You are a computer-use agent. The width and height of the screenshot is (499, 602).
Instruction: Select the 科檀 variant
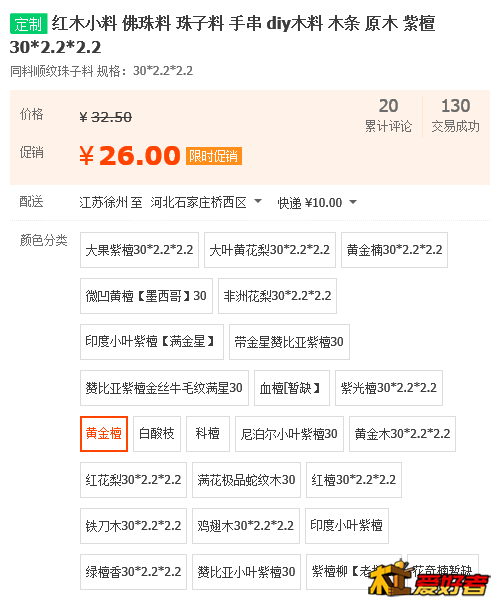208,434
